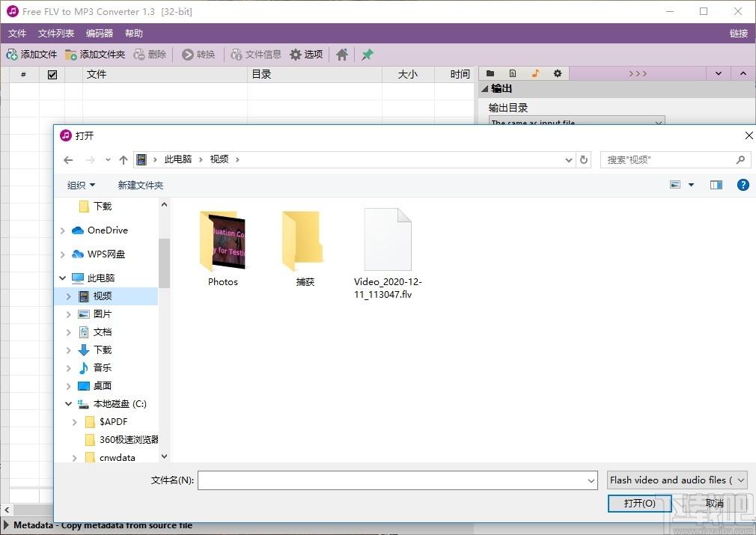Switch to the gear settings tab in the right panel

click(558, 73)
